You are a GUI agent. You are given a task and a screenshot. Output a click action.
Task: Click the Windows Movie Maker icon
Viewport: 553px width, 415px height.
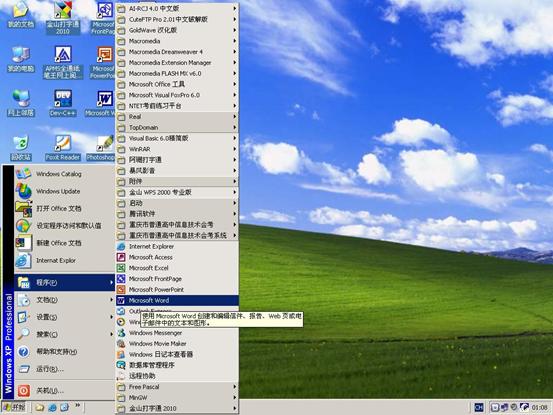(121, 343)
